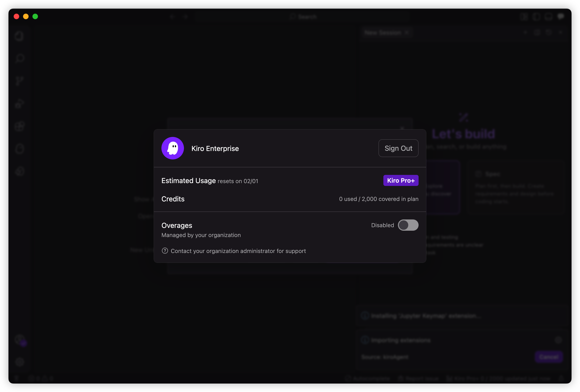
Task: Click the Kiro ghost avatar icon
Action: pos(172,148)
